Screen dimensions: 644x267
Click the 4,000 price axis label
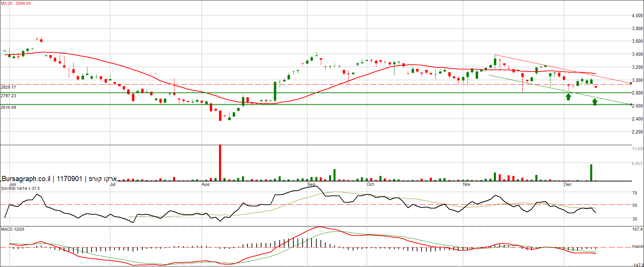(x=637, y=15)
